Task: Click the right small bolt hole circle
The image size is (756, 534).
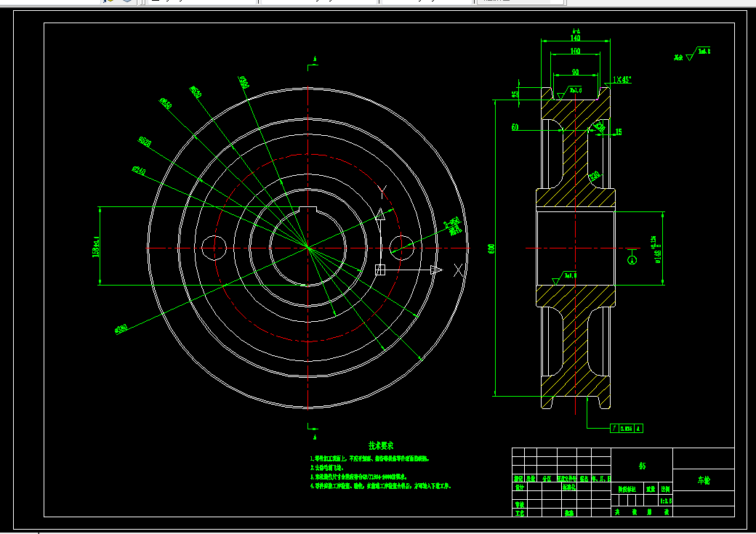Action: click(x=401, y=248)
